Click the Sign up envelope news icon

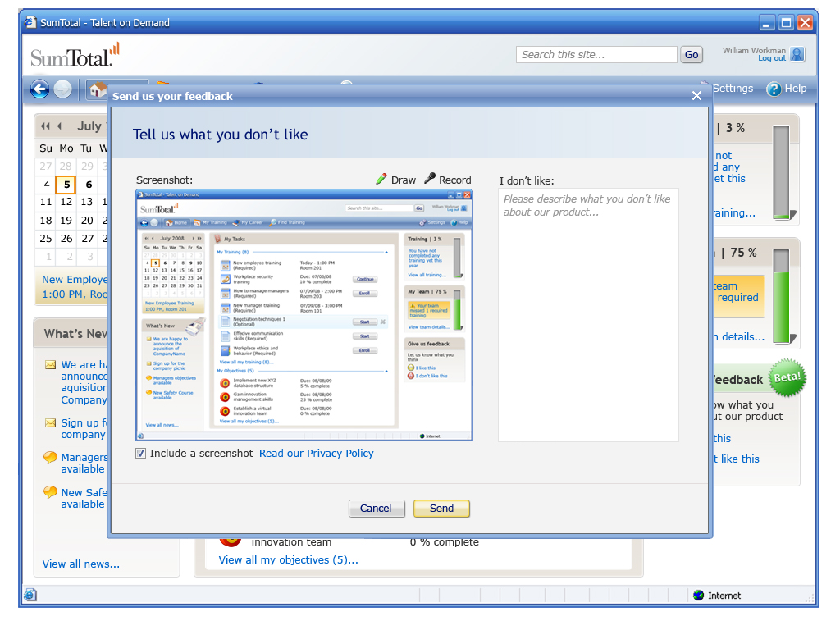tap(50, 423)
